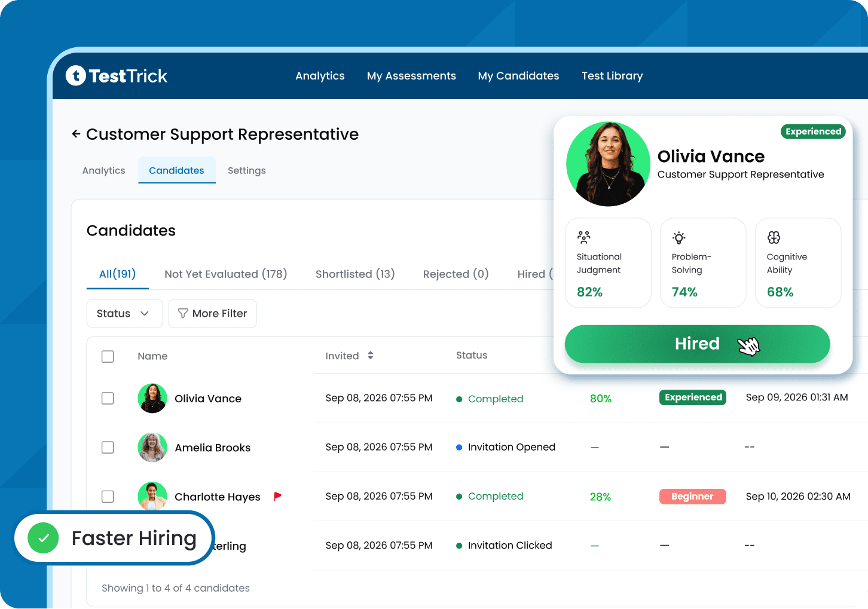Click the Sep 10, 2026 02:30 AM date
The image size is (868, 609).
click(x=798, y=496)
